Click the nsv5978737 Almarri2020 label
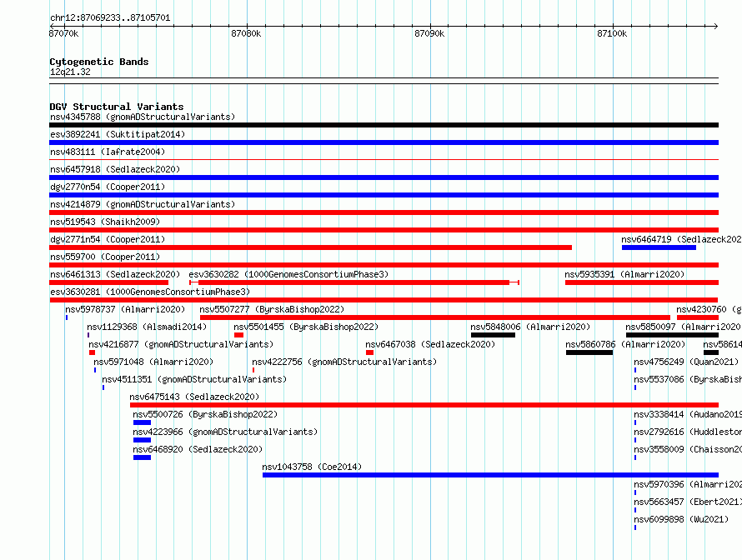Image resolution: width=742 pixels, height=560 pixels. (125, 309)
